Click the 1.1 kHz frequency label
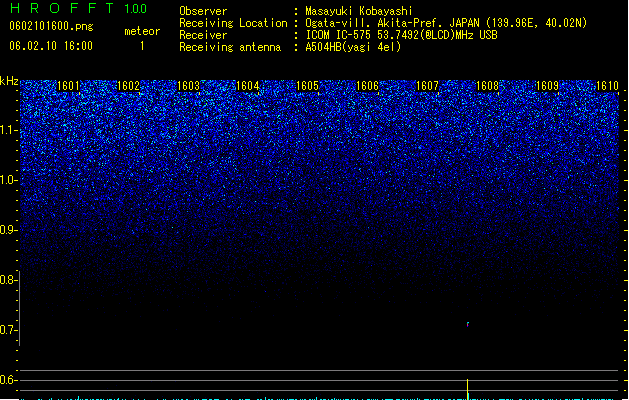The image size is (629, 400). 8,130
